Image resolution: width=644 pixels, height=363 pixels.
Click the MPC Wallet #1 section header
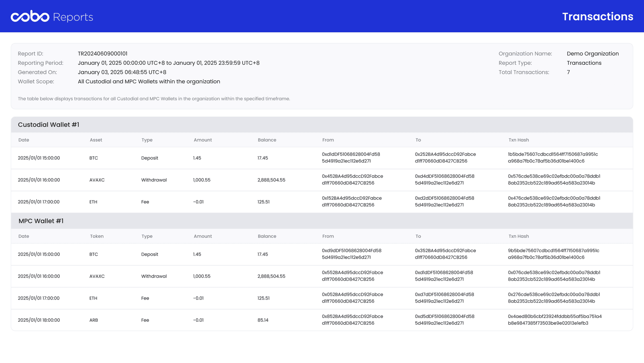(41, 221)
